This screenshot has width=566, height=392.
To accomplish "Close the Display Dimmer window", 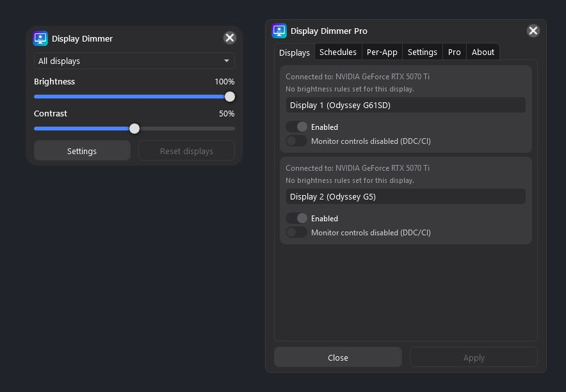I will click(230, 38).
